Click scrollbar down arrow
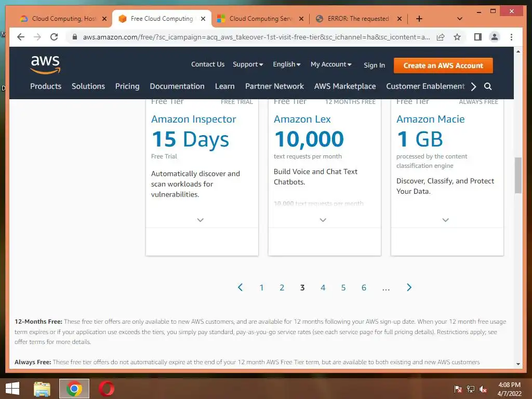 click(x=518, y=364)
